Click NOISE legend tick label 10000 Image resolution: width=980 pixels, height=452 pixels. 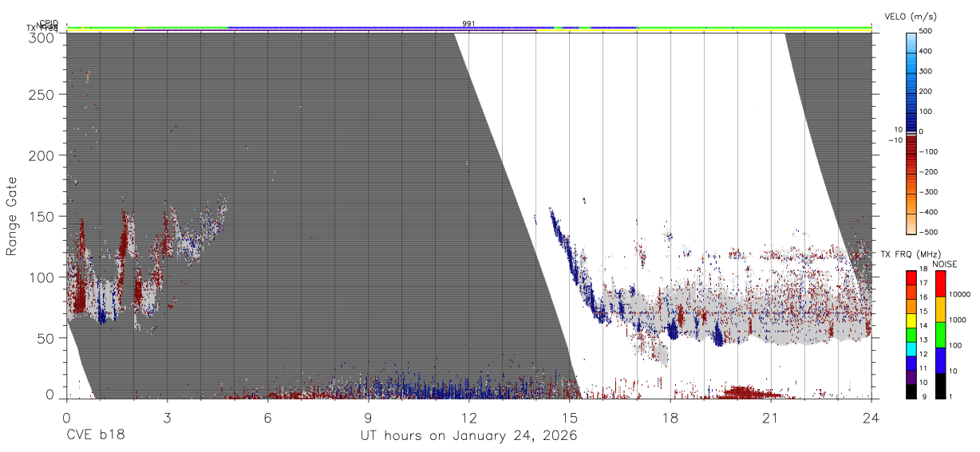(x=960, y=294)
